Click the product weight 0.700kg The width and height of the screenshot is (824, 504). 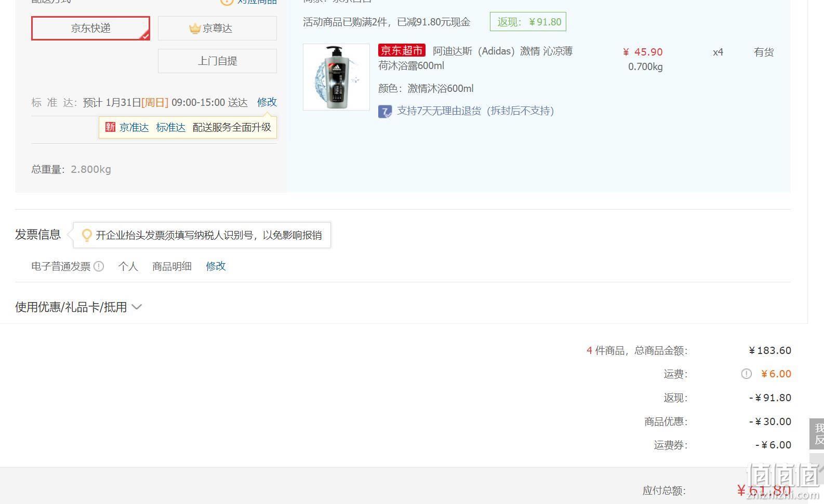pyautogui.click(x=645, y=66)
